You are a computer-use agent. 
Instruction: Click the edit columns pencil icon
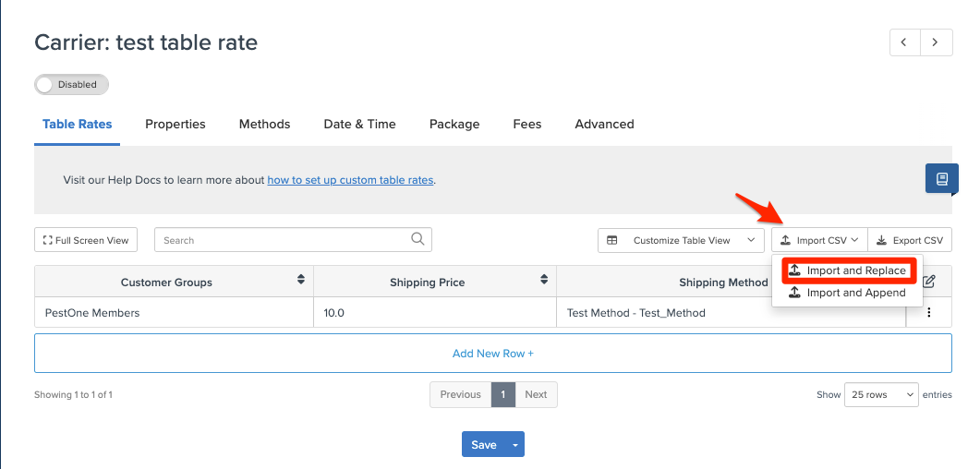[929, 282]
